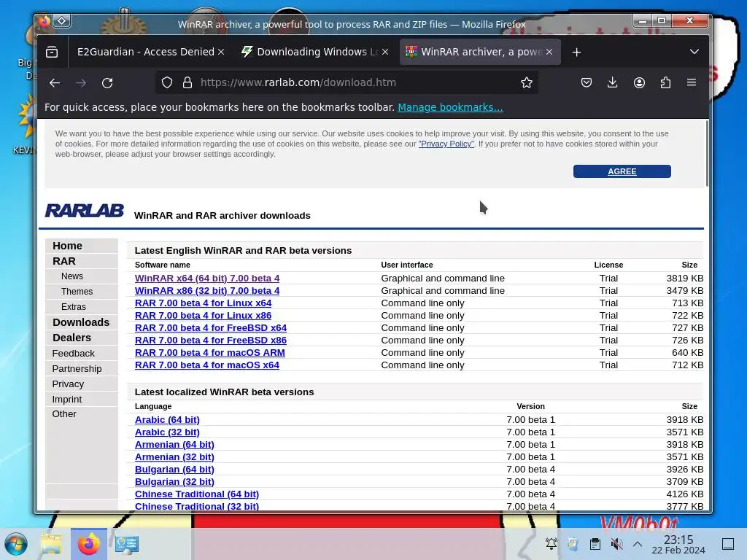
Task: Select the WinRAR archiver tab
Action: 480,52
